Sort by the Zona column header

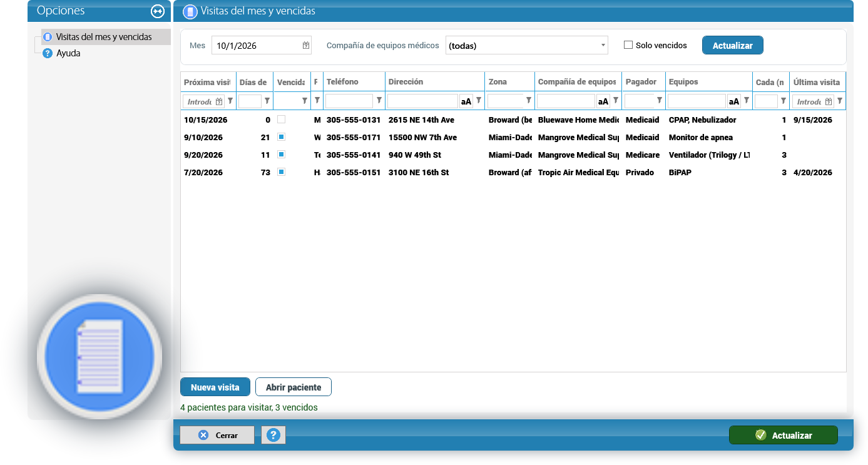(x=509, y=82)
